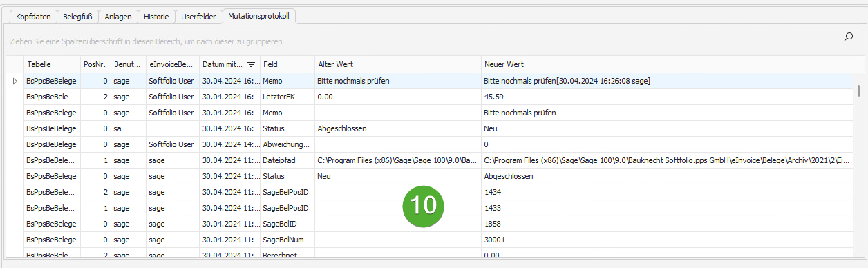Select the Userfelder tab

click(x=198, y=16)
